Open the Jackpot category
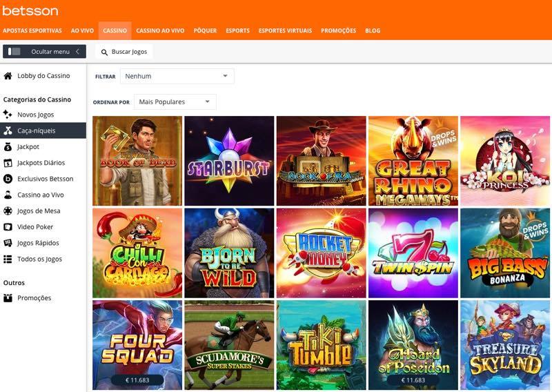Image resolution: width=552 pixels, height=392 pixels. click(x=28, y=147)
